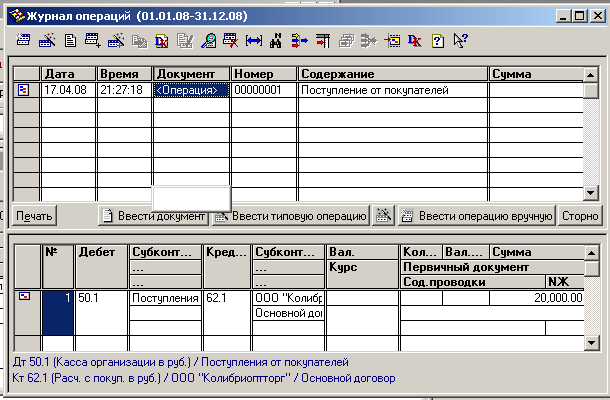
Task: Select the date cell 17.04.08
Action: tap(68, 90)
